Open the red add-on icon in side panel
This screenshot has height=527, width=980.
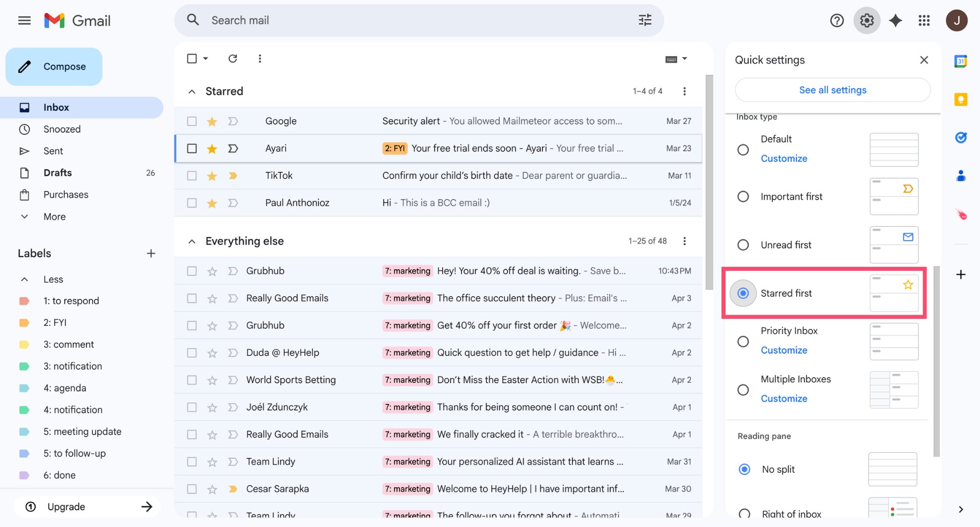pyautogui.click(x=960, y=214)
